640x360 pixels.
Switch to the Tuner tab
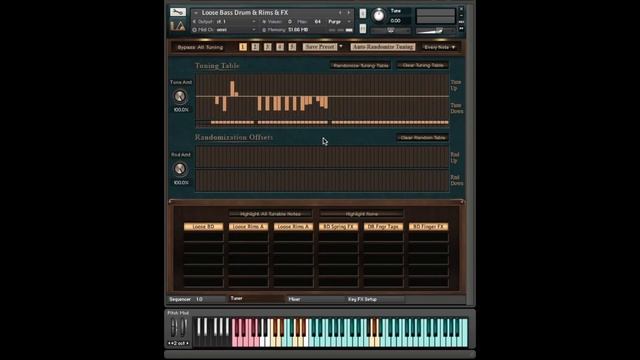(x=256, y=298)
